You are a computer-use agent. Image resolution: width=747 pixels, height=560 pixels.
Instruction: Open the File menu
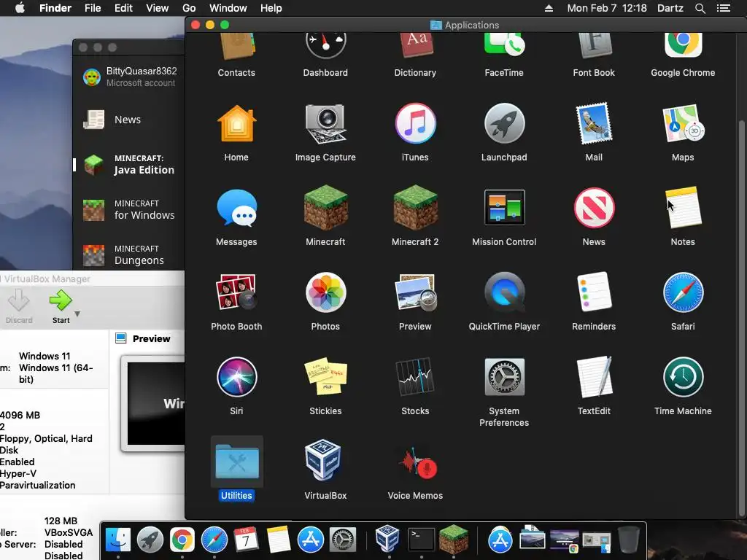click(93, 8)
